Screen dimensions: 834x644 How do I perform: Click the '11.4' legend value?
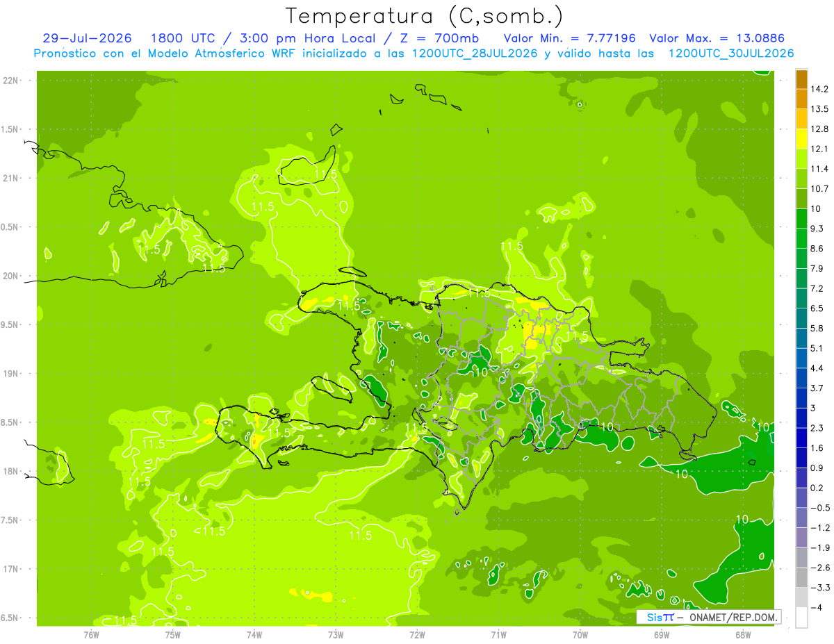click(820, 169)
